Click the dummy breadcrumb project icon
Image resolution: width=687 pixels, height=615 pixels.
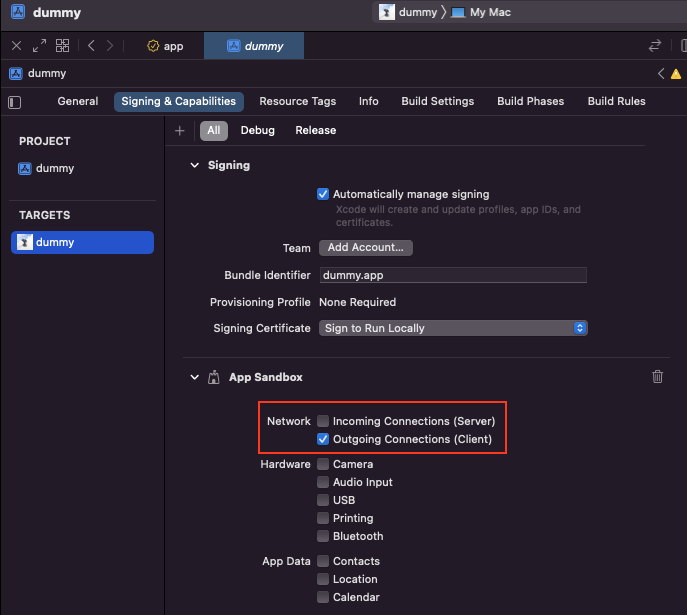[x=16, y=74]
